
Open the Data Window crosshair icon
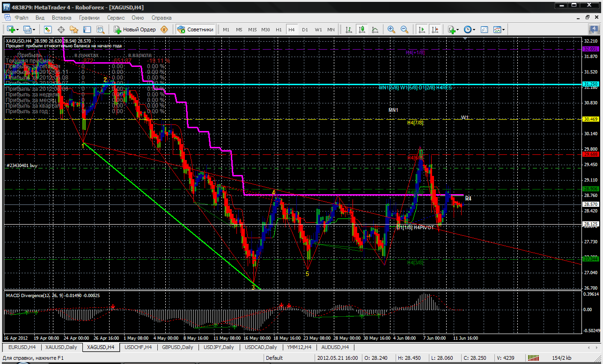(61, 29)
